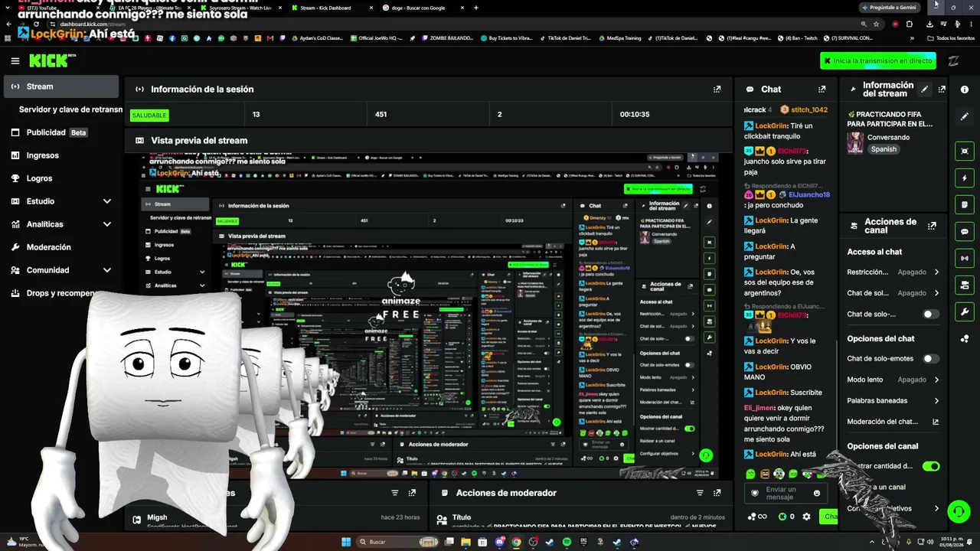
Task: Click the username ElJuancho18 in chat
Action: pyautogui.click(x=809, y=195)
